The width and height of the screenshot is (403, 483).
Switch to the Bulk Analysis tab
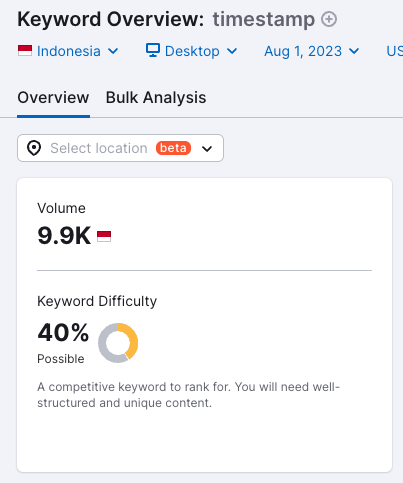tap(156, 98)
